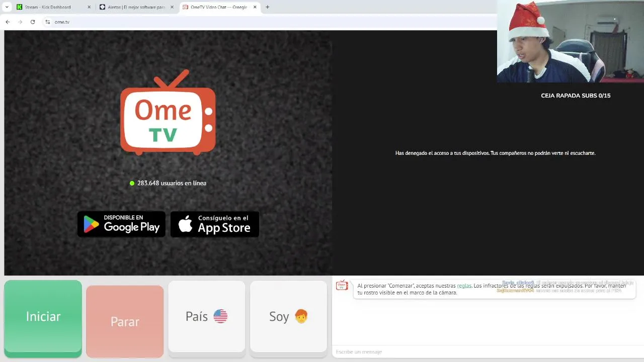Open the Google Play store badge
The width and height of the screenshot is (644, 362).
121,224
